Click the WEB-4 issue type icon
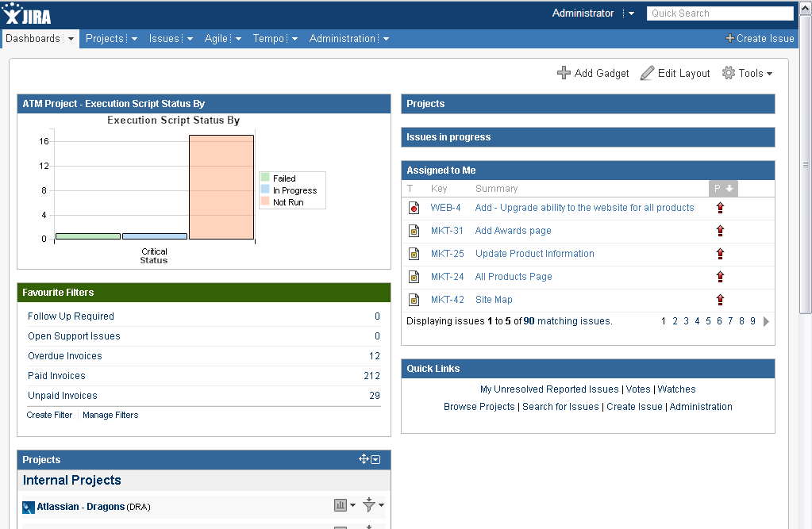 click(x=414, y=208)
